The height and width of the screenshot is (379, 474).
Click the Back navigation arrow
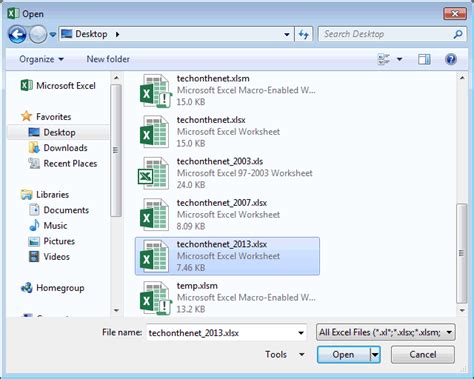click(x=17, y=34)
